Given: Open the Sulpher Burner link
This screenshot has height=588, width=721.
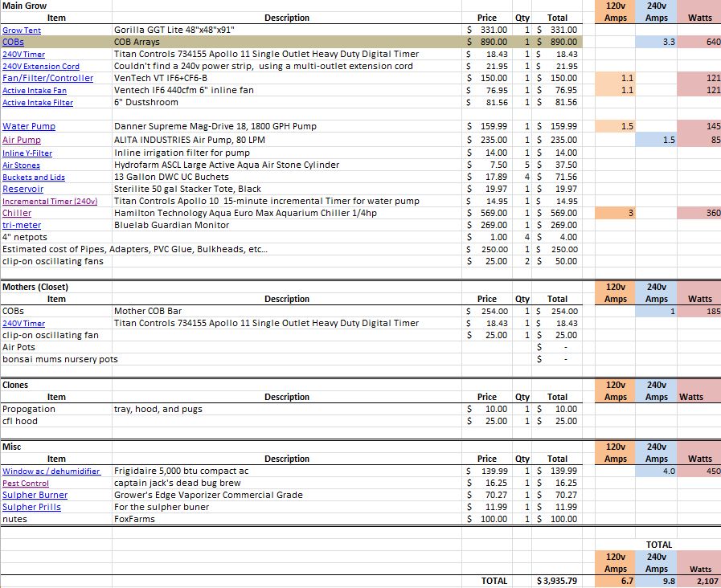Looking at the screenshot, I should (x=35, y=495).
